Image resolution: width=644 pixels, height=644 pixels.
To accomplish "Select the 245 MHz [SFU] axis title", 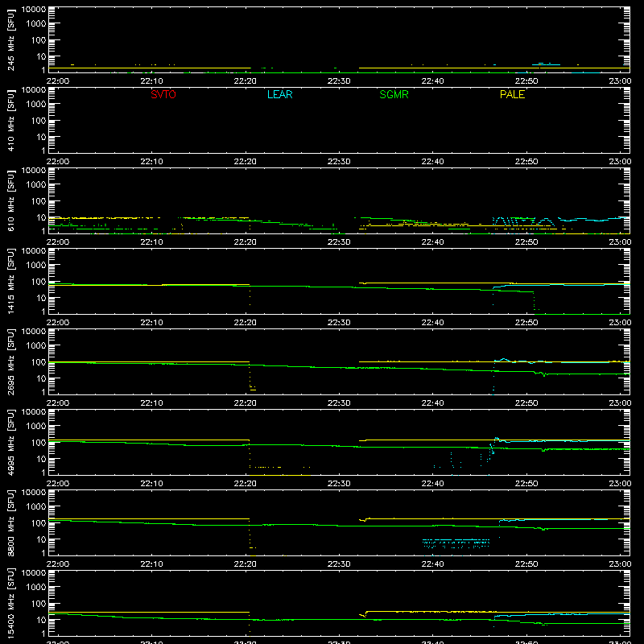I will coord(11,39).
